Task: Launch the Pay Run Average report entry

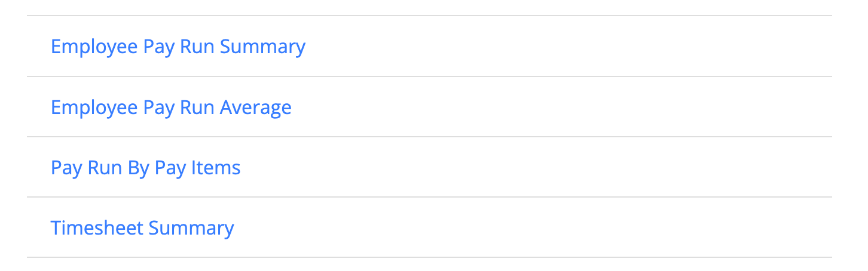Action: (171, 107)
